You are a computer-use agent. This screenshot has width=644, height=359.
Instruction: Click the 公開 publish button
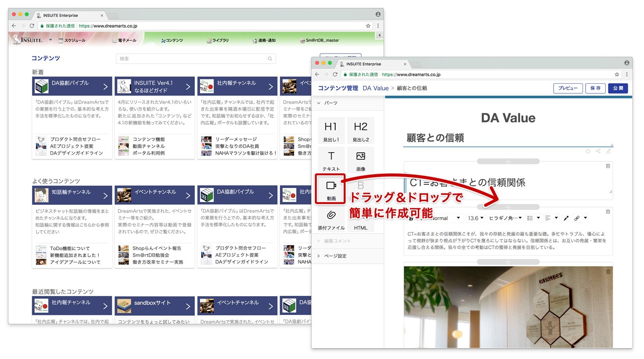(x=618, y=88)
